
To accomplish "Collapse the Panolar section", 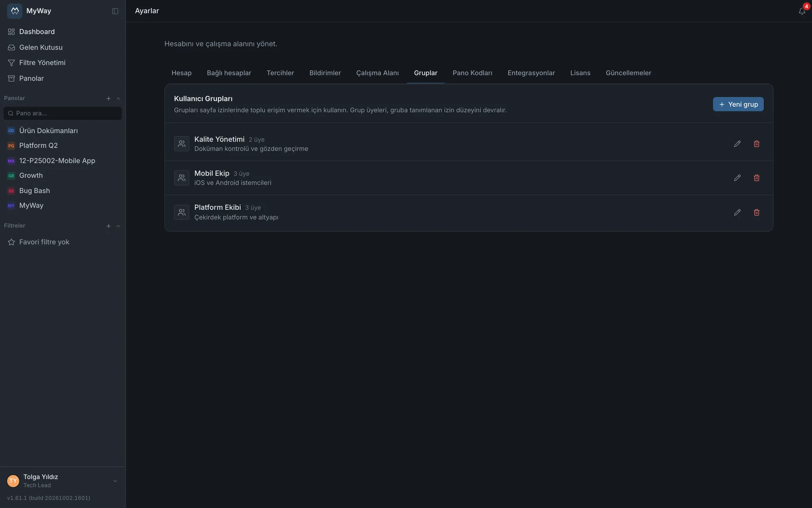I will (118, 98).
